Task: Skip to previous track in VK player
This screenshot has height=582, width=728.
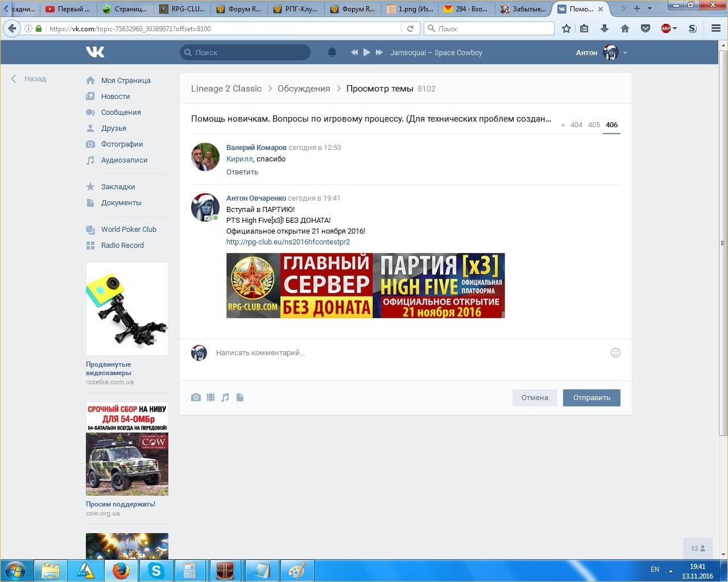Action: click(354, 52)
